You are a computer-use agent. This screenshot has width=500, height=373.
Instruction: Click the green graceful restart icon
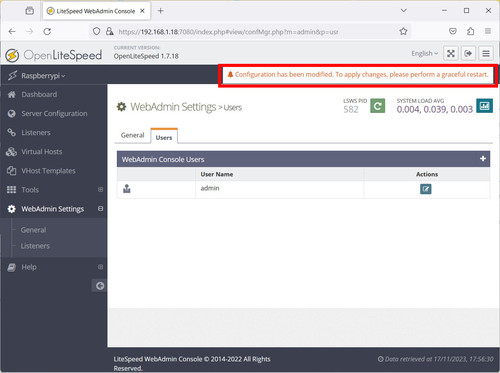click(377, 106)
